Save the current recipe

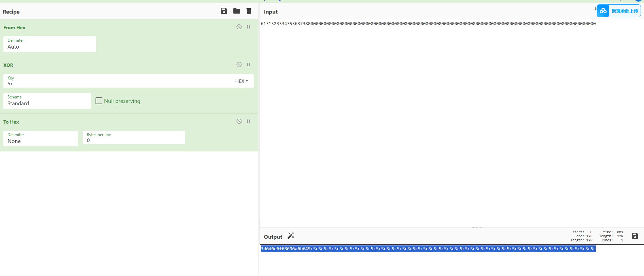pos(224,11)
